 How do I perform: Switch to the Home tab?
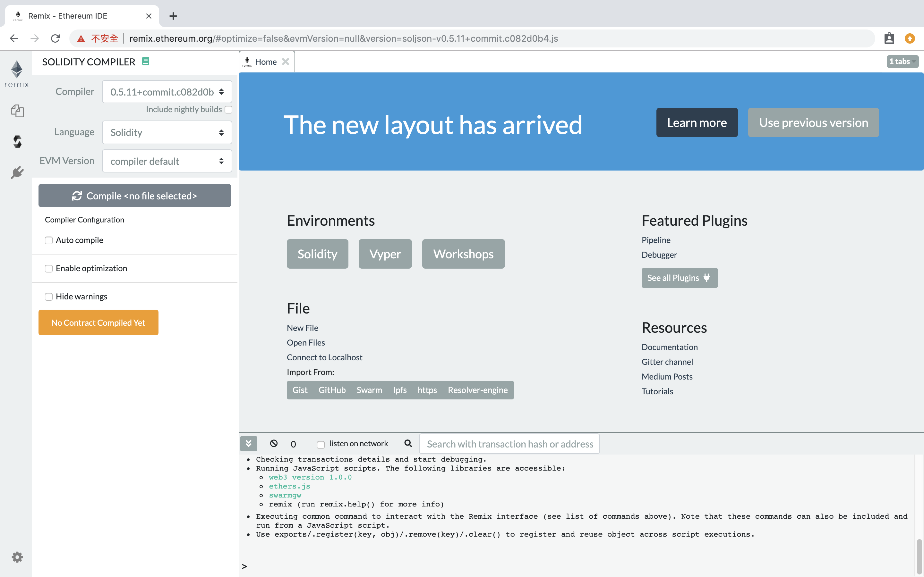tap(265, 62)
